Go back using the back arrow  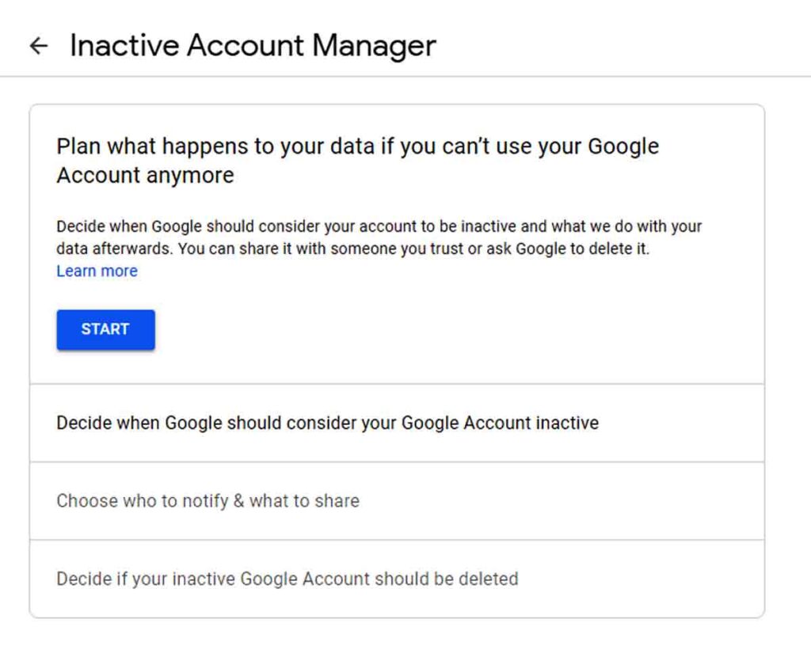[39, 46]
